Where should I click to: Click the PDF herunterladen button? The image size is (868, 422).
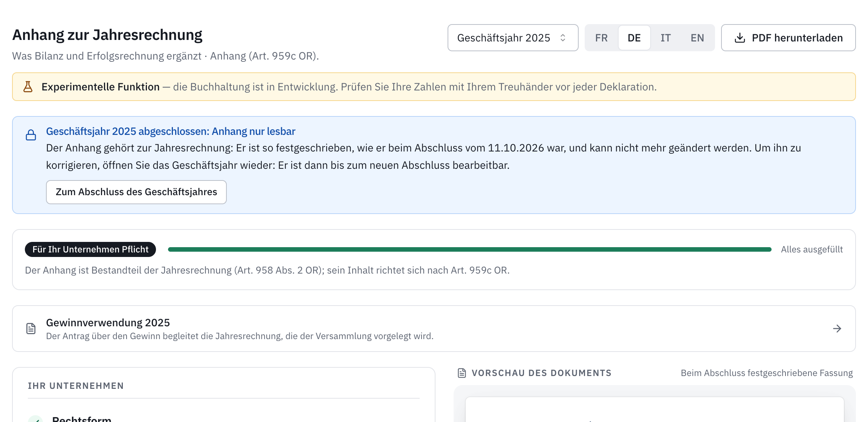[x=788, y=38]
